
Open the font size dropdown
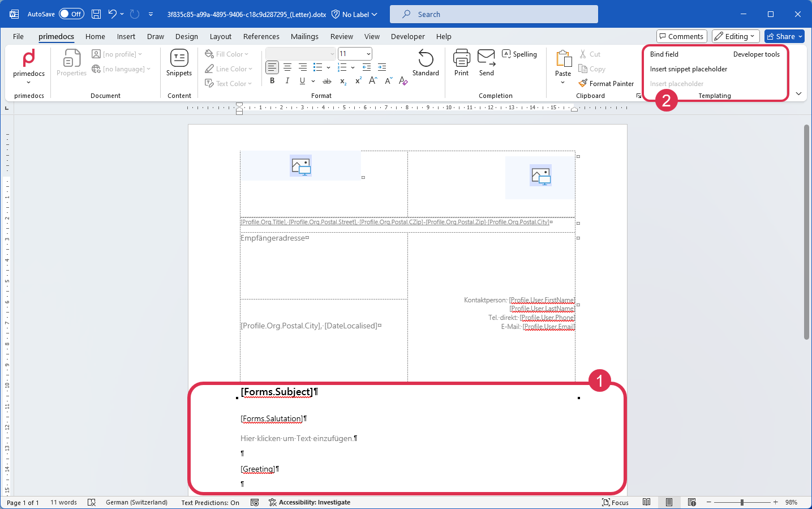pos(368,54)
